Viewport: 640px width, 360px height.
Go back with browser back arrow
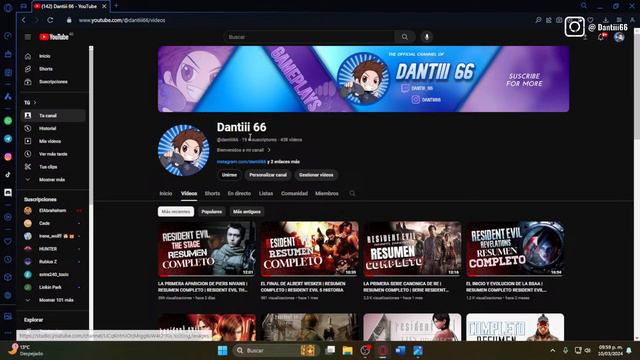(24, 20)
